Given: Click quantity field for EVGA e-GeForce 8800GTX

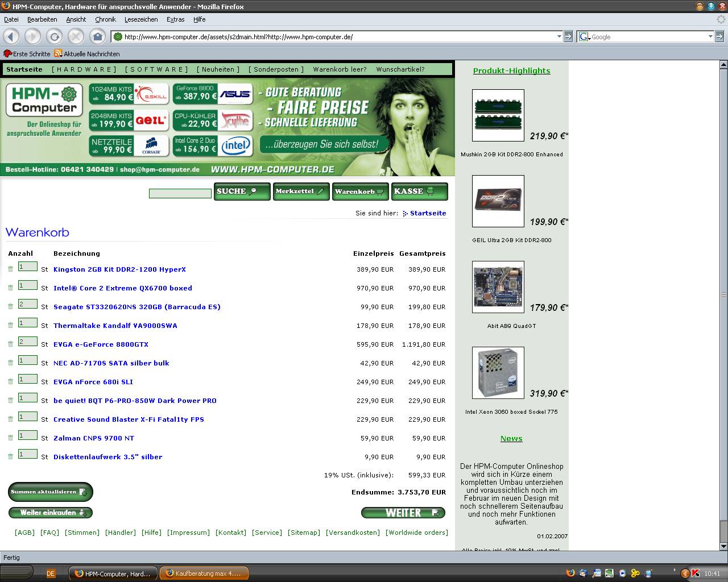Looking at the screenshot, I should (28, 342).
